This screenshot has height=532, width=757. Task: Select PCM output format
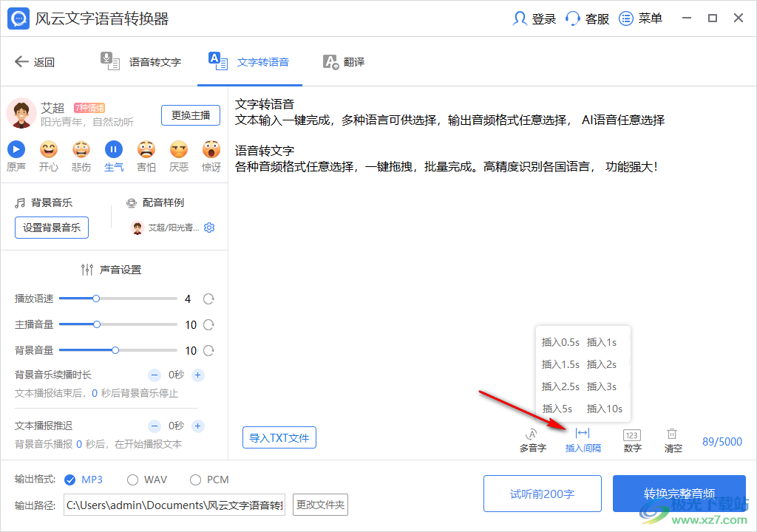[195, 480]
